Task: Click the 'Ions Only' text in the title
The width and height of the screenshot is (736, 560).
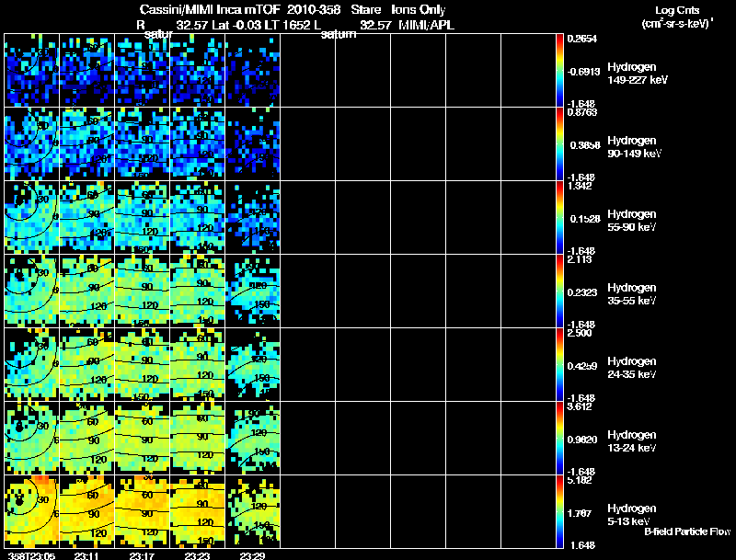Action: [419, 10]
